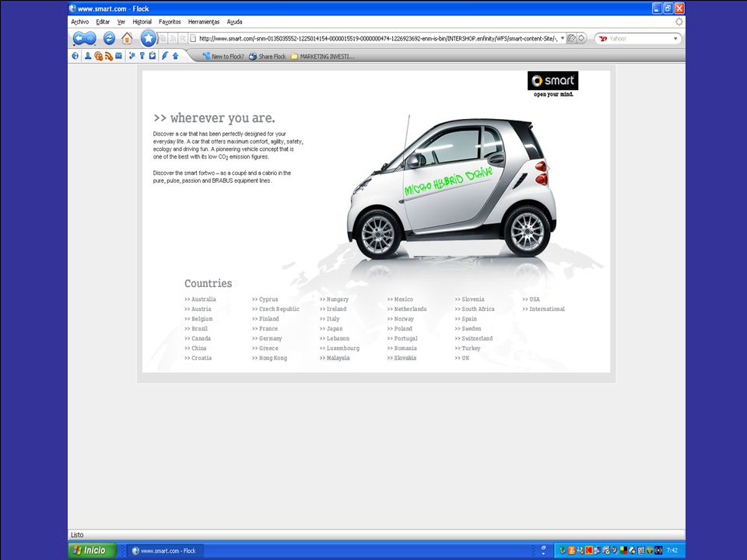Go to the home page icon
Viewport: 747px width, 560px height.
127,38
